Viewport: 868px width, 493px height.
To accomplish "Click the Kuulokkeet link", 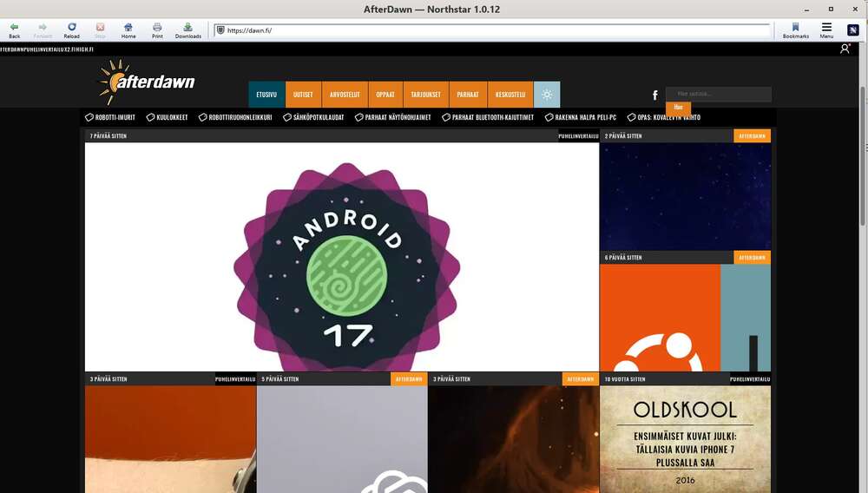I will click(172, 117).
